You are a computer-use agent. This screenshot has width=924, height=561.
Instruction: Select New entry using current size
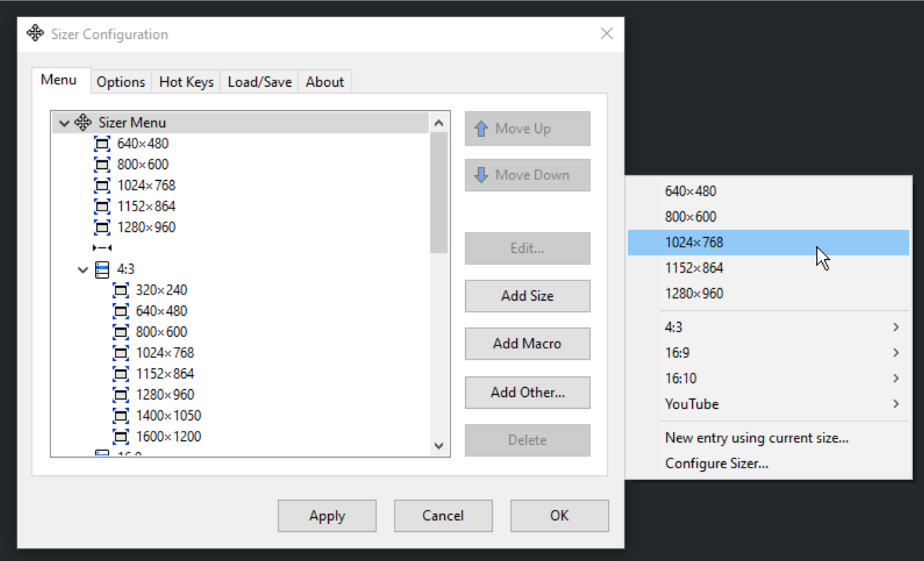[757, 438]
